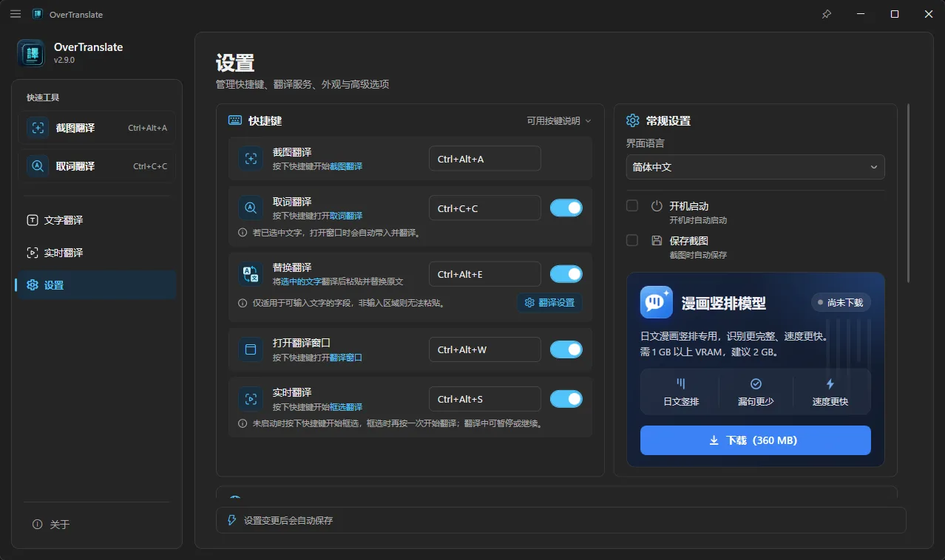Image resolution: width=945 pixels, height=560 pixels.
Task: Launch 取词翻译 from quick tools
Action: [x=97, y=166]
